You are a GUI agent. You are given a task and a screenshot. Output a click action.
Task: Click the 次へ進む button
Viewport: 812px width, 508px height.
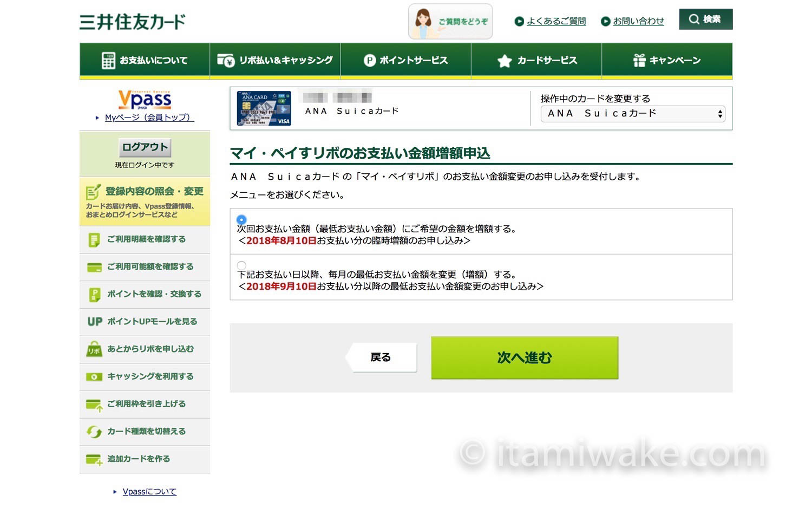[x=525, y=357]
